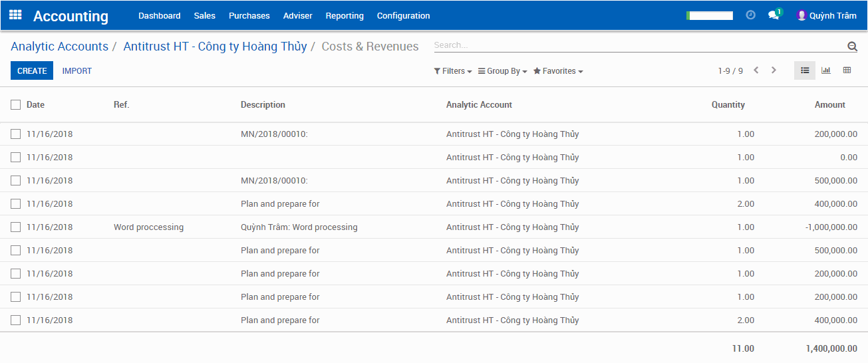This screenshot has width=868, height=363.
Task: Open the Group By dropdown
Action: 502,71
